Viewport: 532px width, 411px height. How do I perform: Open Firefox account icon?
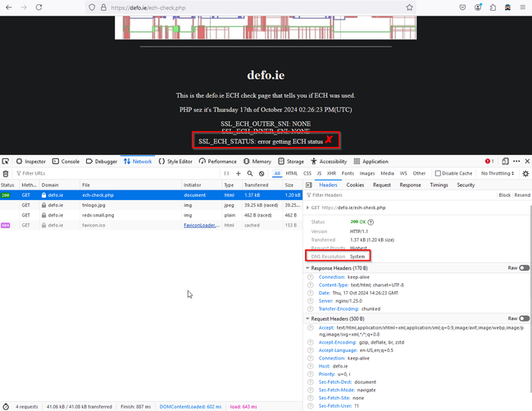click(478, 7)
